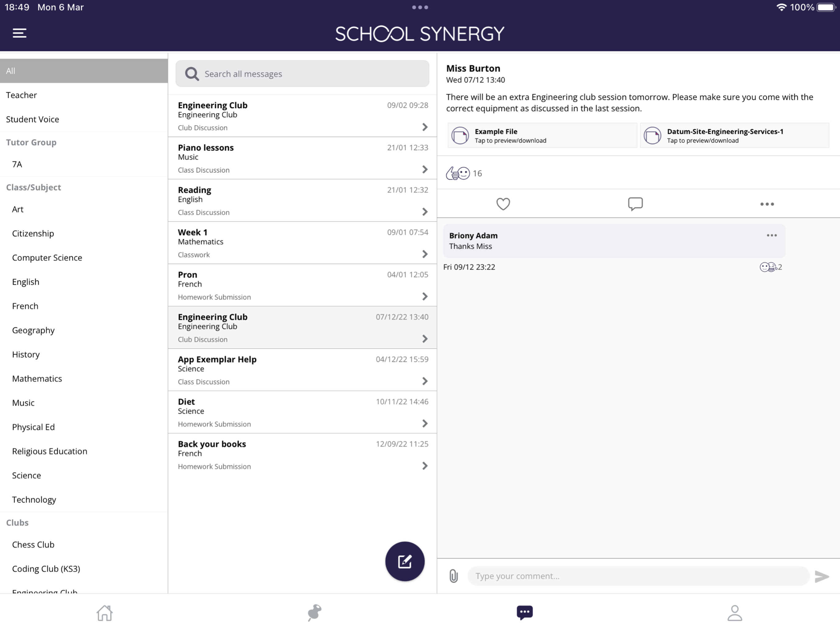This screenshot has height=630, width=840.
Task: Tap the paperclip attachment icon
Action: [454, 576]
